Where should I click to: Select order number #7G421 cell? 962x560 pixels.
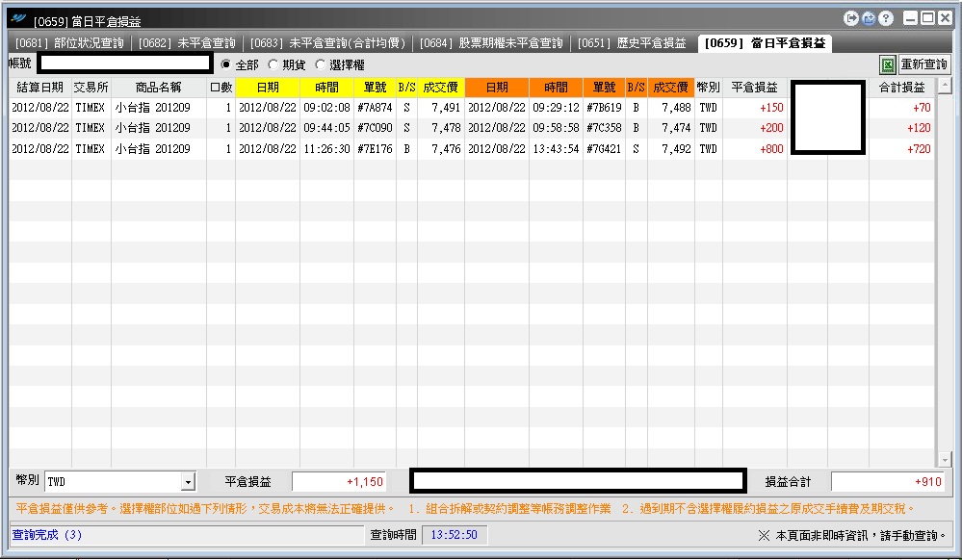pyautogui.click(x=604, y=148)
